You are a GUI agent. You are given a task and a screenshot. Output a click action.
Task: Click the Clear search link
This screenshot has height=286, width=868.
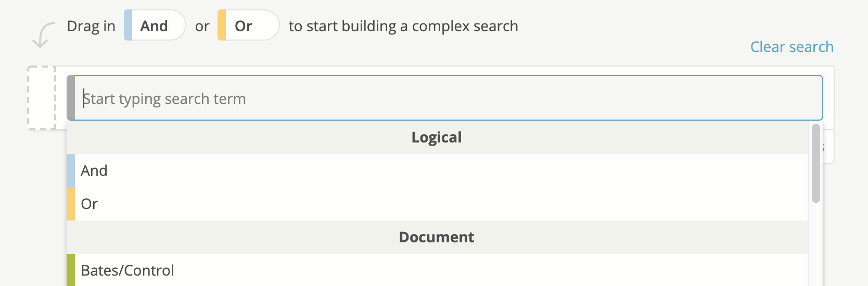click(792, 47)
